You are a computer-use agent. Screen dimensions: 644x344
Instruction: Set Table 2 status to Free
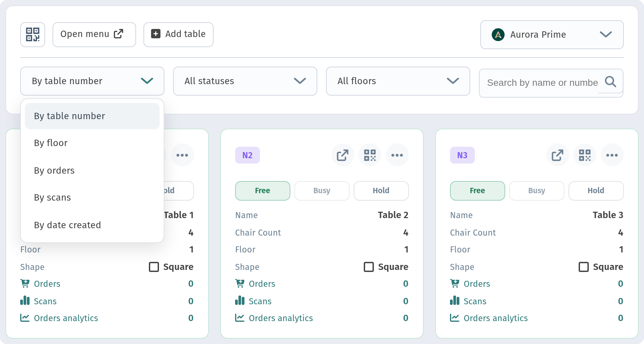[x=263, y=191]
